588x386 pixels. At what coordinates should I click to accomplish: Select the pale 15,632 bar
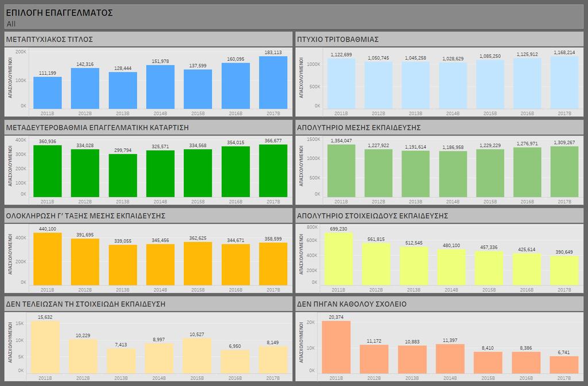pos(45,347)
